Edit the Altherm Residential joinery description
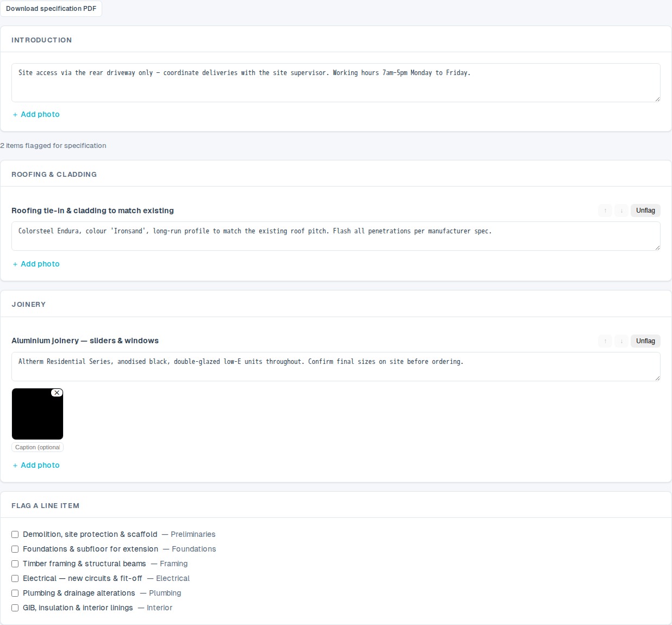Screen dimensions: 672x625 pyautogui.click(x=336, y=367)
